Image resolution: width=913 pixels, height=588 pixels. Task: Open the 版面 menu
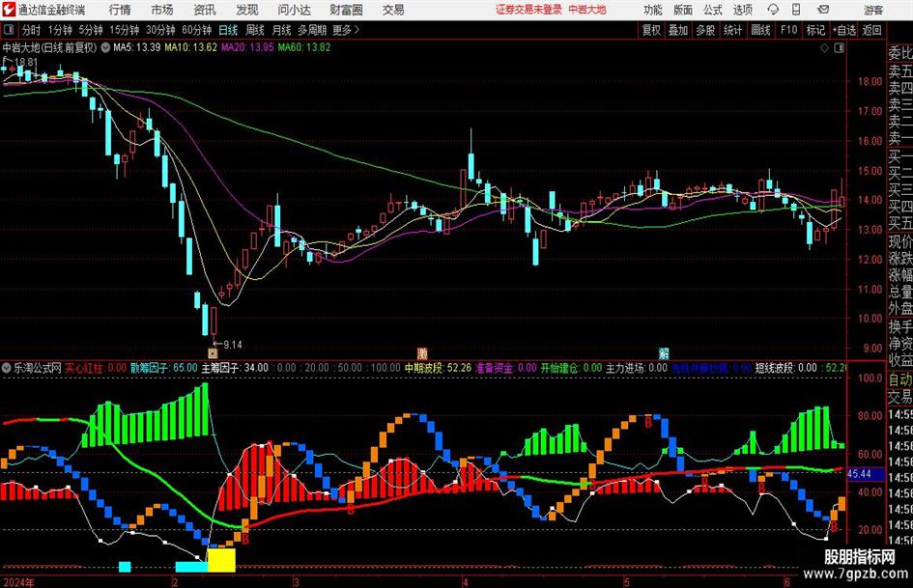click(683, 10)
